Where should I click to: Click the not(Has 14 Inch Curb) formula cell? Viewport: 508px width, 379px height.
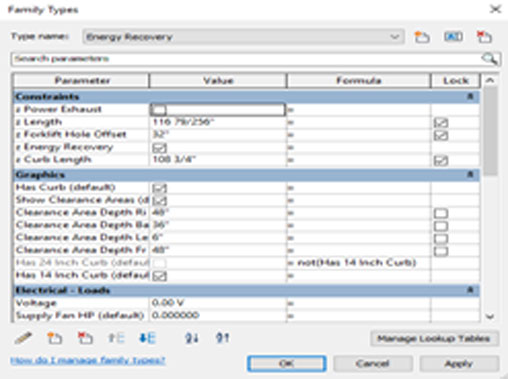(x=359, y=263)
